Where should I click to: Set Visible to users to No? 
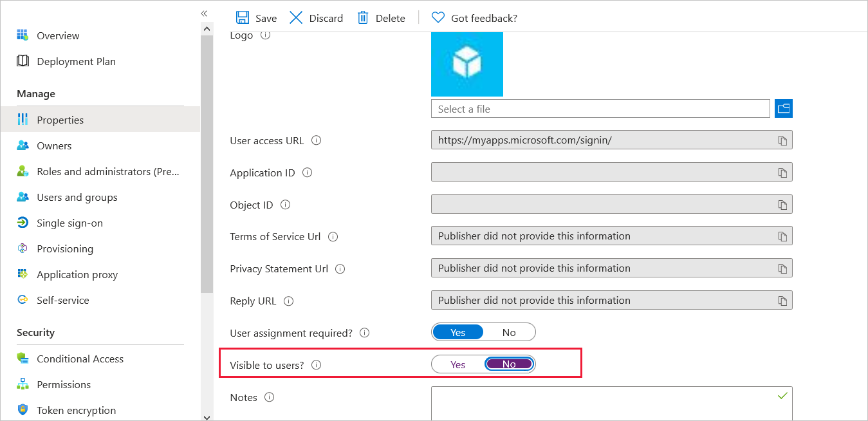509,364
